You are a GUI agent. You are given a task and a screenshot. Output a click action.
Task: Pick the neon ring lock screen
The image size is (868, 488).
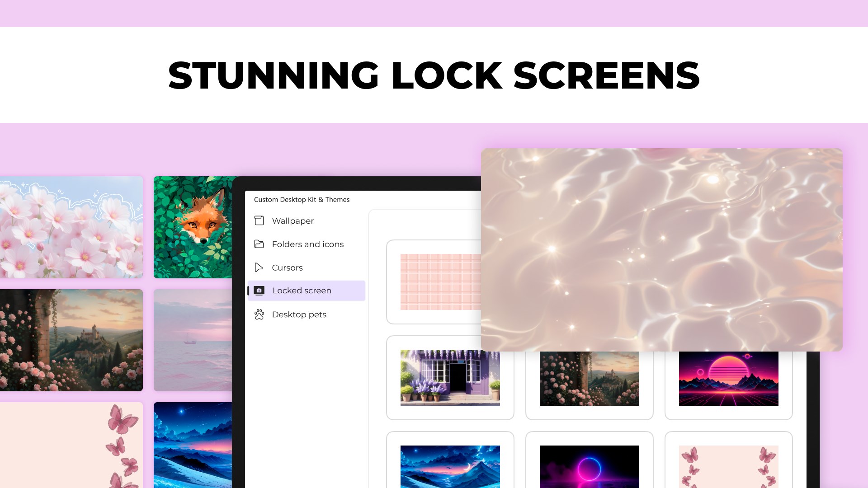590,467
